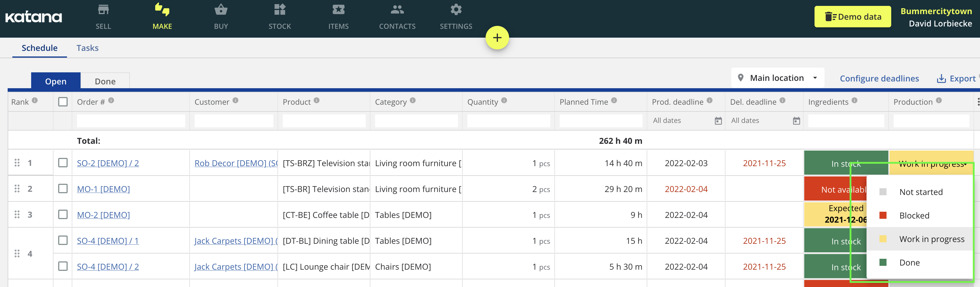980x287 pixels.
Task: Open the CONTACTS people icon
Action: coord(397,9)
